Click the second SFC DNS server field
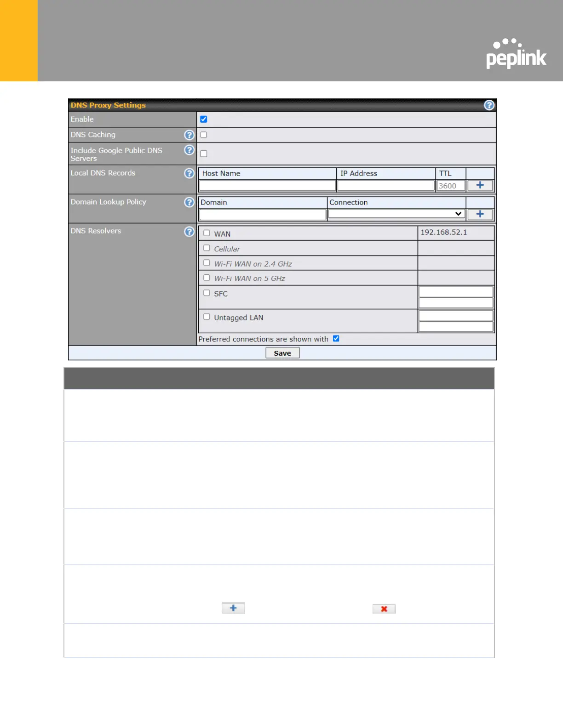563x728 pixels. [456, 303]
